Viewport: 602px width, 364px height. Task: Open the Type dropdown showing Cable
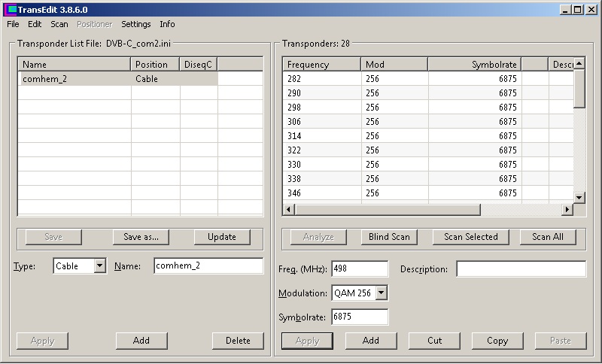(99, 265)
